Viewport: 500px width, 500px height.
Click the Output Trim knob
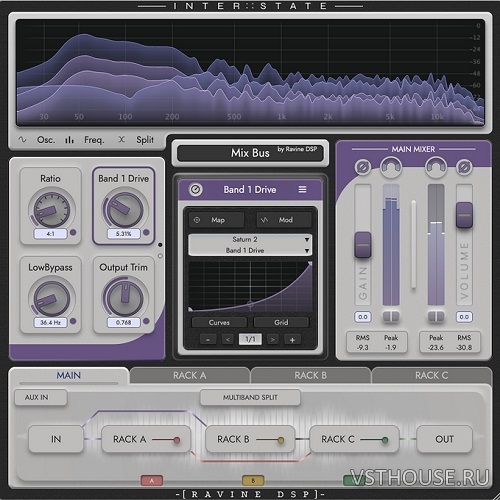[x=124, y=298]
